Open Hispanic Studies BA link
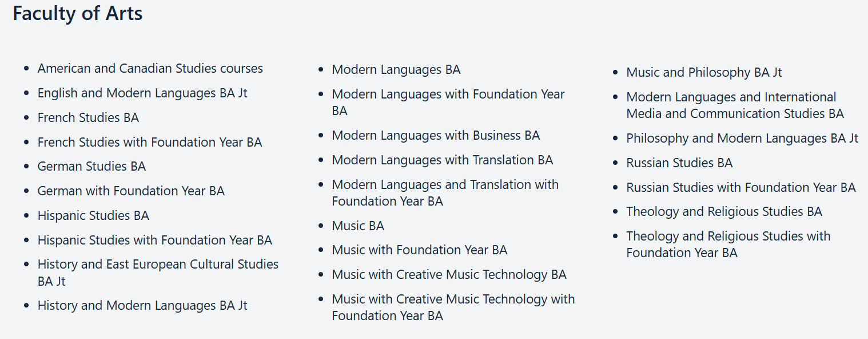The image size is (868, 339). (x=93, y=216)
